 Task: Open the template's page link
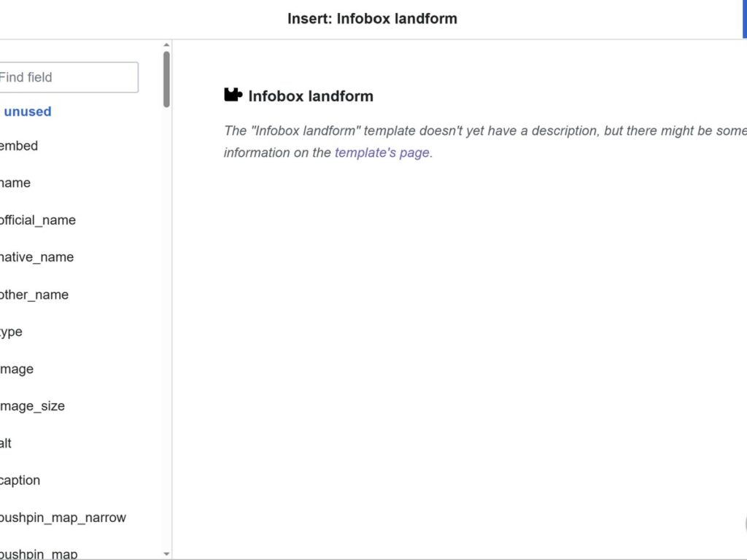382,152
